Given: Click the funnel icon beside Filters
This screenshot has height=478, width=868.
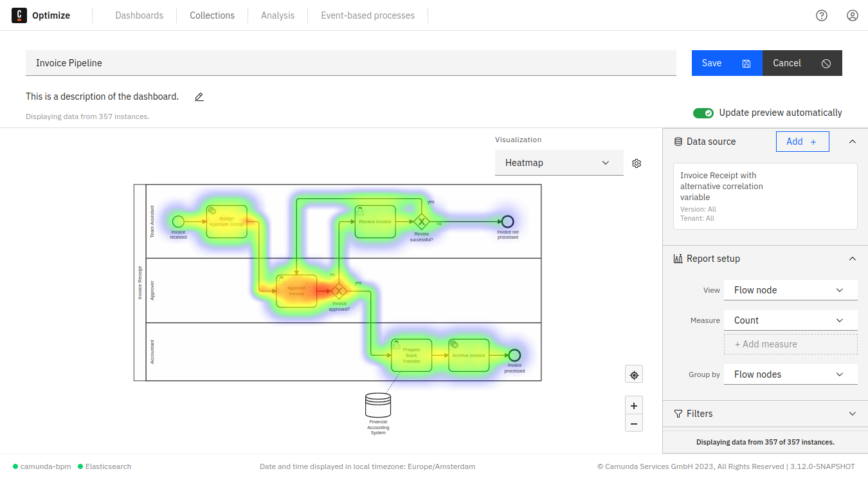Looking at the screenshot, I should (x=679, y=414).
